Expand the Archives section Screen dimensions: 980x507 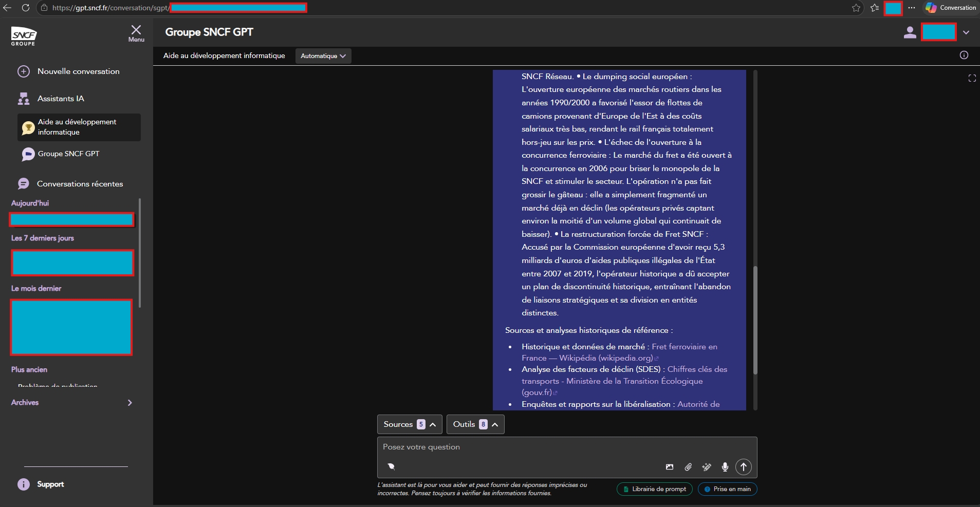(x=71, y=403)
